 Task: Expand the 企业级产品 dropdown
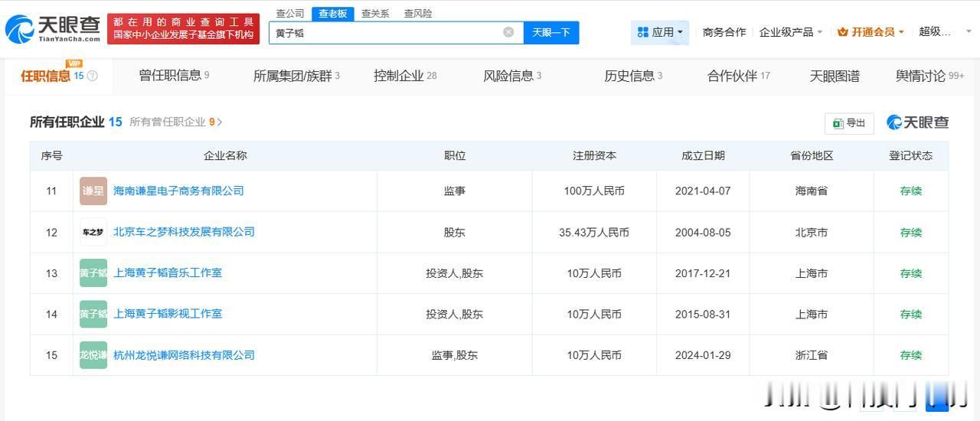791,32
